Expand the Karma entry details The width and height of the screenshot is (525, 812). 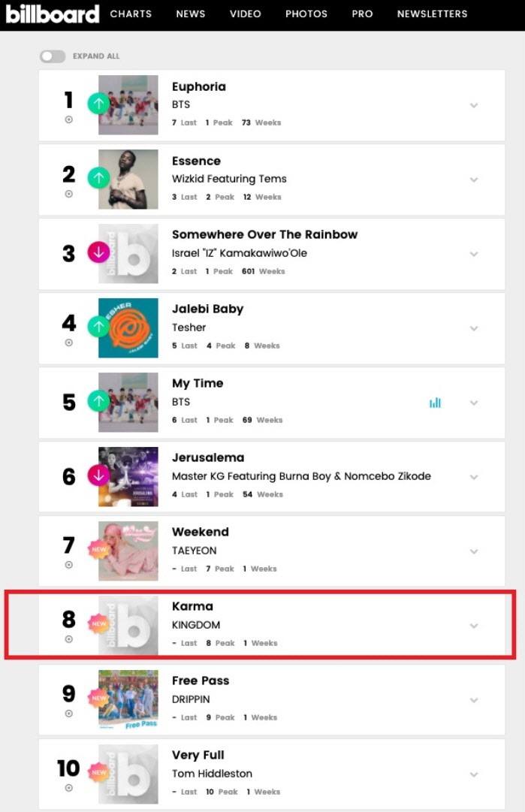pyautogui.click(x=474, y=626)
